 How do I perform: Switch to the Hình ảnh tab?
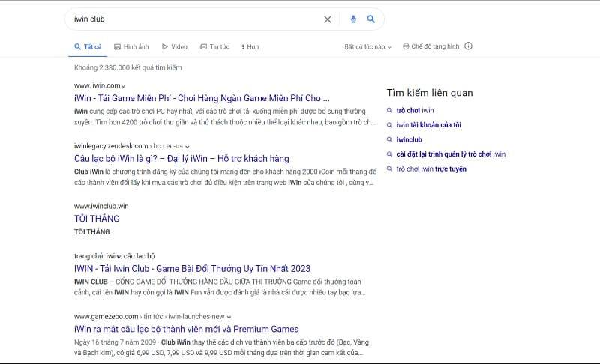click(x=131, y=46)
